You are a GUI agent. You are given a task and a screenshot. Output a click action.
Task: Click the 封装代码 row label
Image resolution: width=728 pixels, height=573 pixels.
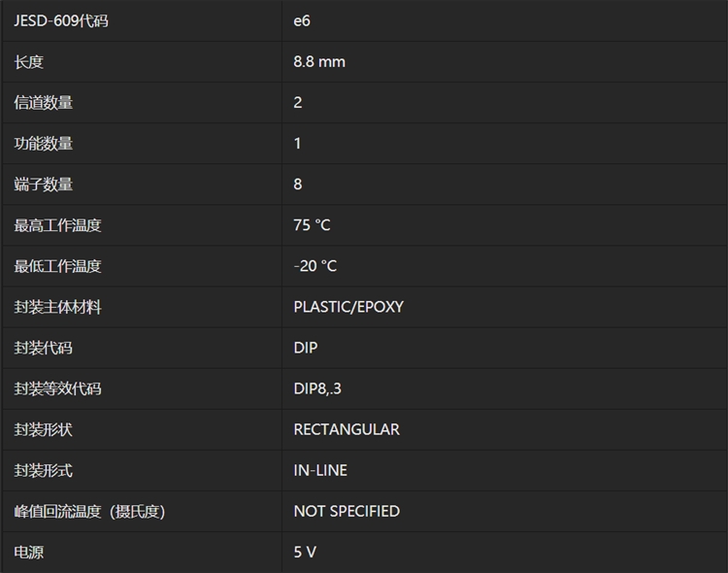pyautogui.click(x=44, y=348)
